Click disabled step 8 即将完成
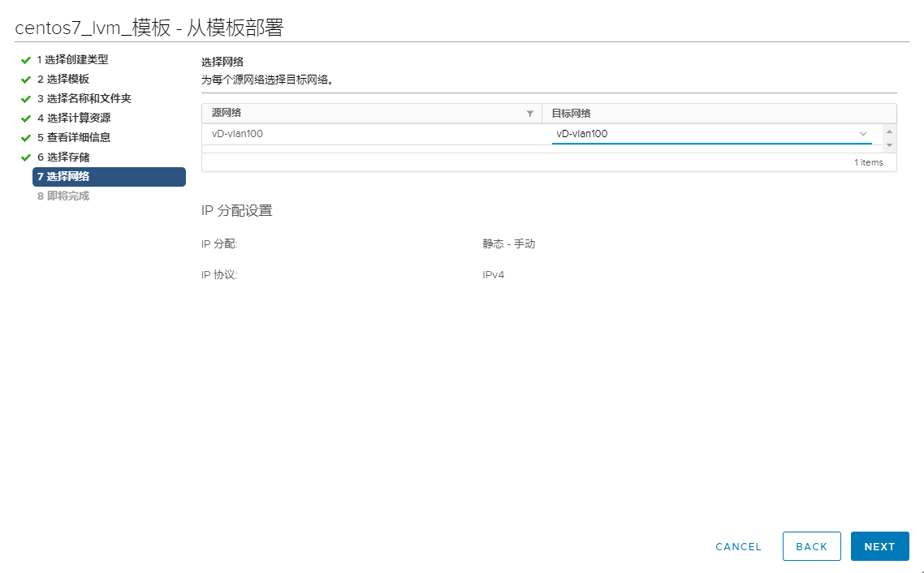The image size is (924, 573). (x=63, y=196)
